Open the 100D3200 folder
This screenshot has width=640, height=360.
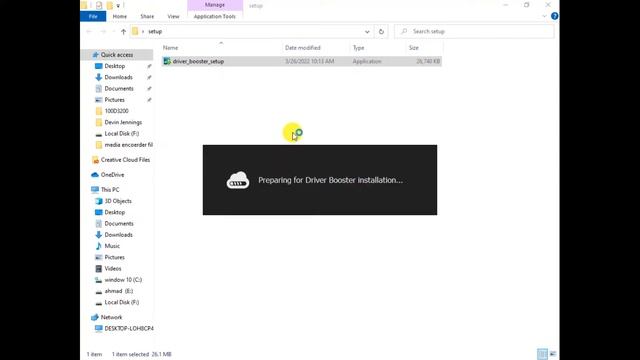tap(116, 111)
